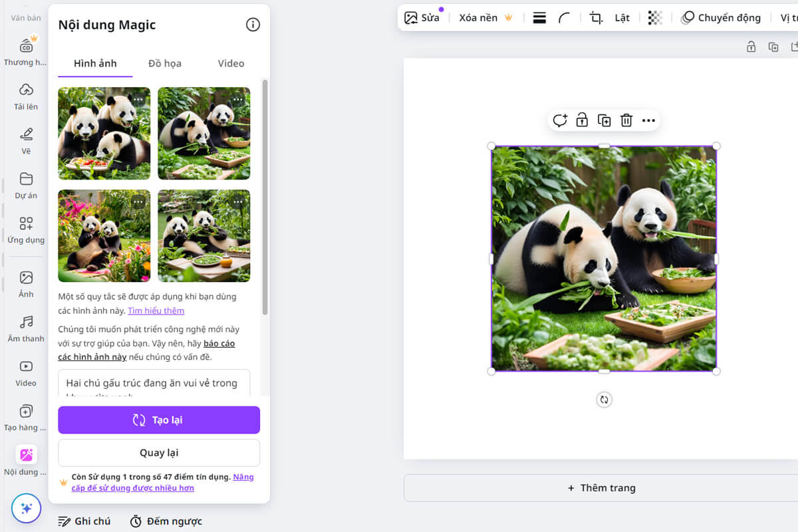
Task: Open the Vẽ drawing tool in sidebar
Action: [x=25, y=141]
